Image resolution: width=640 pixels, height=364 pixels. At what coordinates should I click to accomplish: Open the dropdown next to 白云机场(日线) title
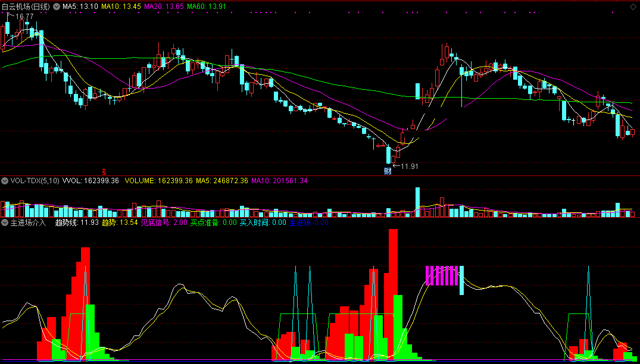coord(57,7)
